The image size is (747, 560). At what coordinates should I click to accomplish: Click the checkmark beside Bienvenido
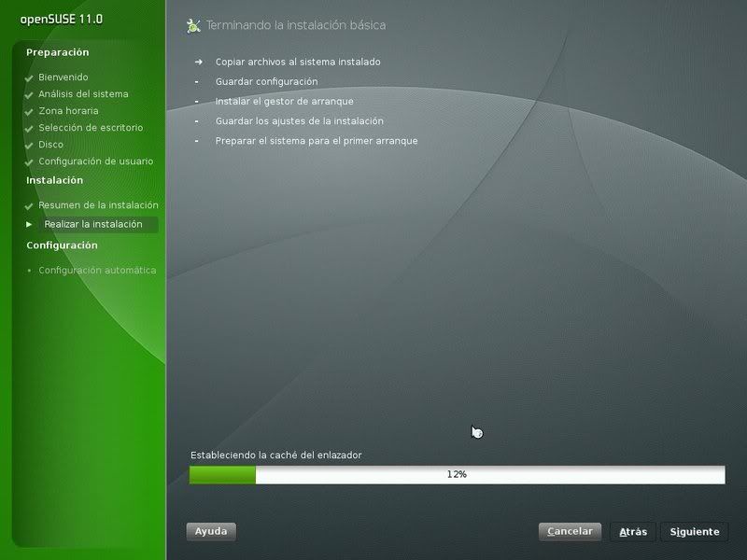pos(29,78)
